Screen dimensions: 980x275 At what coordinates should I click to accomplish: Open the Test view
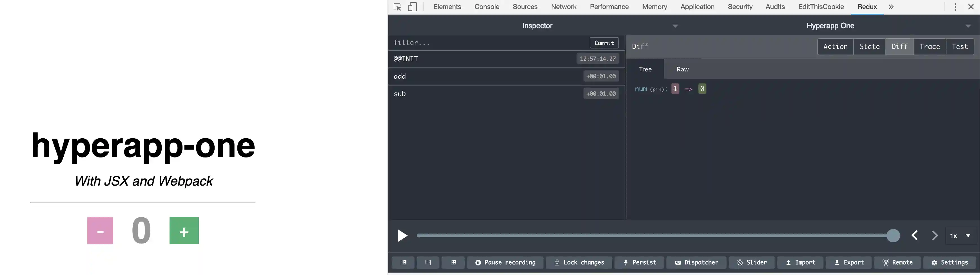960,47
